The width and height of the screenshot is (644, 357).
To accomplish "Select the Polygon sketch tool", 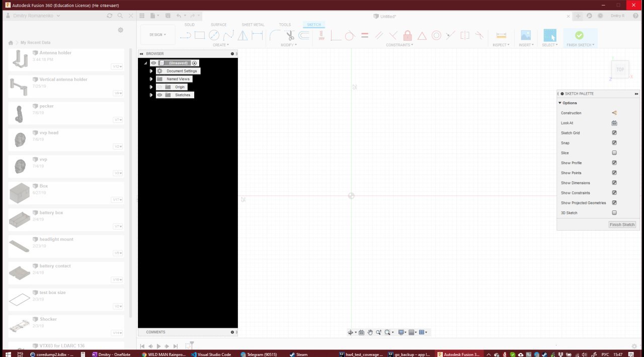I will pyautogui.click(x=243, y=35).
